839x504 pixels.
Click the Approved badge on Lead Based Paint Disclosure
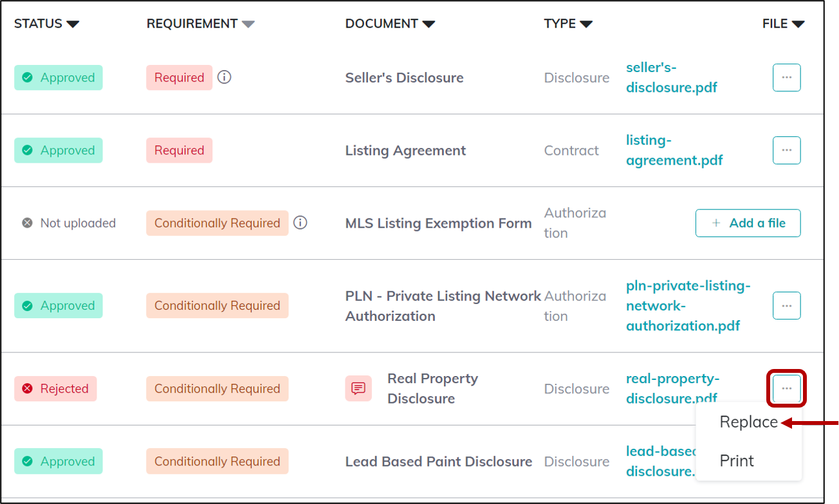coord(58,461)
